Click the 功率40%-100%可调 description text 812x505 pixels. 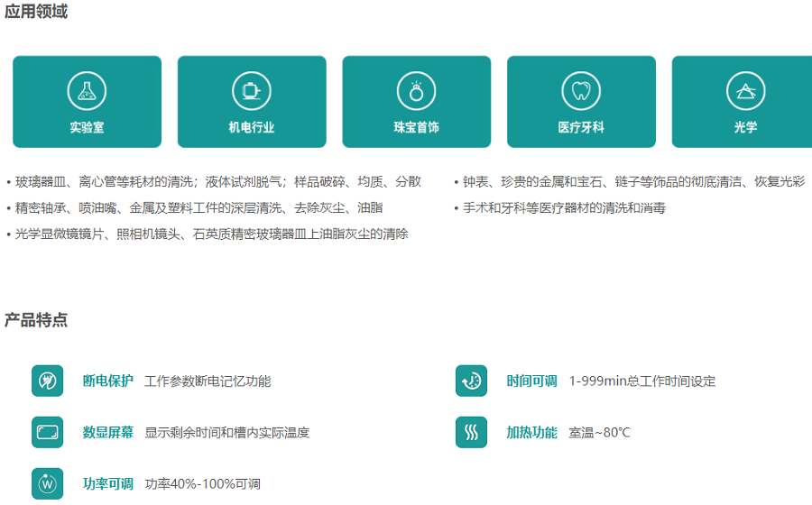(x=202, y=484)
